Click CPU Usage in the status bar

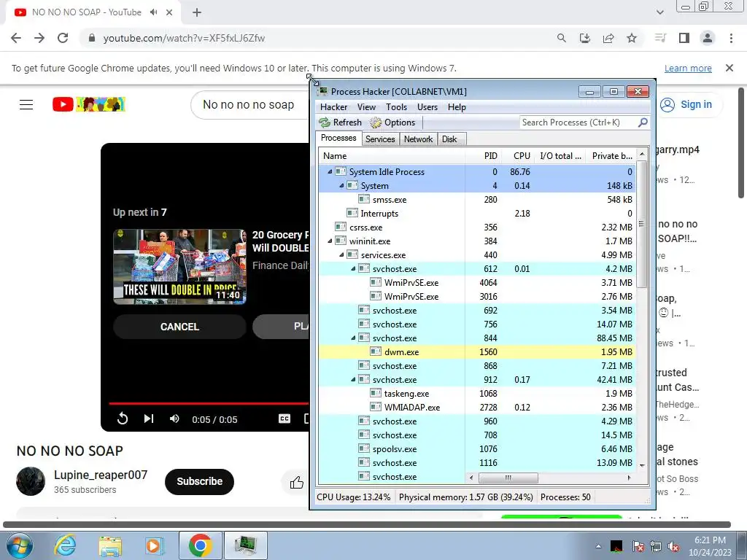(354, 497)
